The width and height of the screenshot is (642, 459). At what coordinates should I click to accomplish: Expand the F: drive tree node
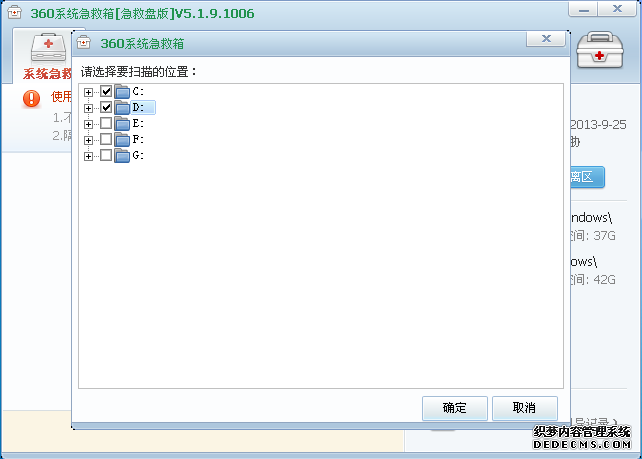89,140
